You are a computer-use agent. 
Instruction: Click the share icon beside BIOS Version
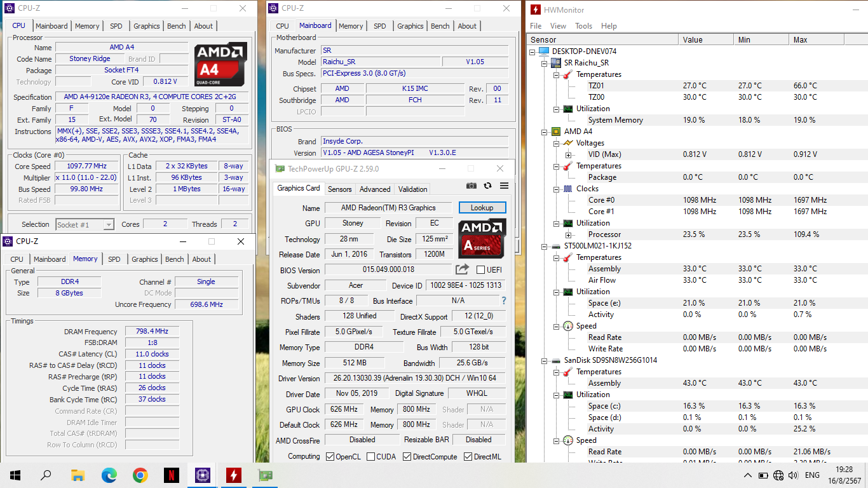coord(462,269)
